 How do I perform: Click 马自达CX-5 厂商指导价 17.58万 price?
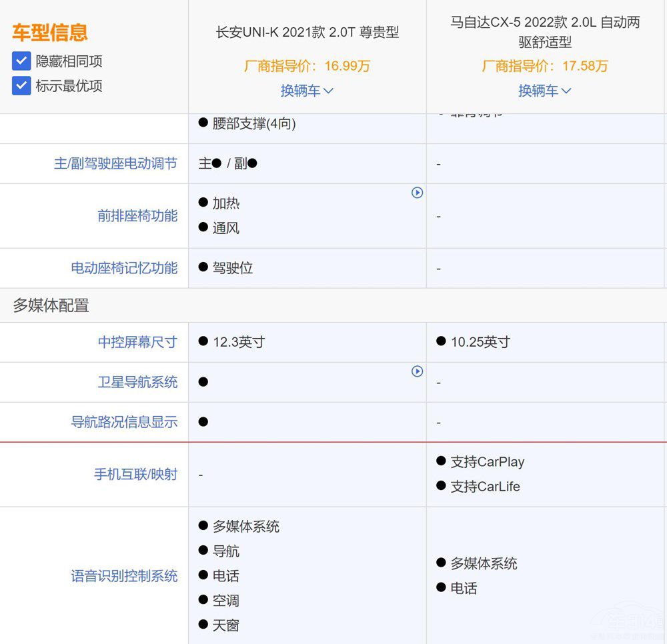tap(545, 66)
